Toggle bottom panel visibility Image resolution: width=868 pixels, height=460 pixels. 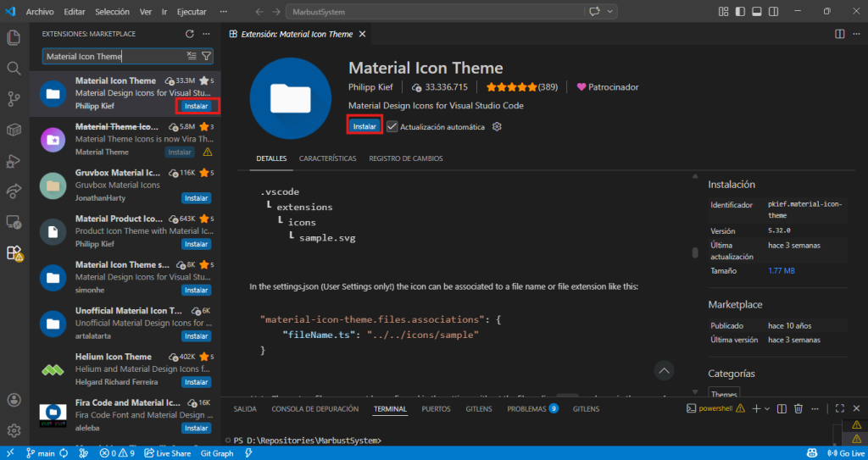[757, 12]
